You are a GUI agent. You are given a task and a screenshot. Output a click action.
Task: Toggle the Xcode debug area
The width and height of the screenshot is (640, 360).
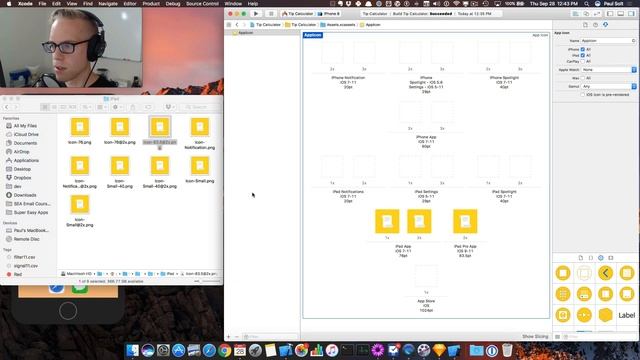pos(620,13)
